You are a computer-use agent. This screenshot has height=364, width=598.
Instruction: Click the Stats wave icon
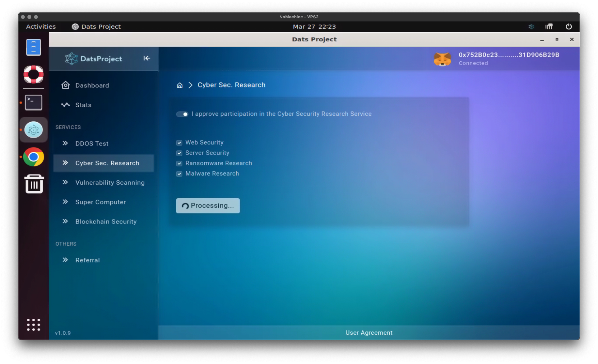[x=65, y=105]
